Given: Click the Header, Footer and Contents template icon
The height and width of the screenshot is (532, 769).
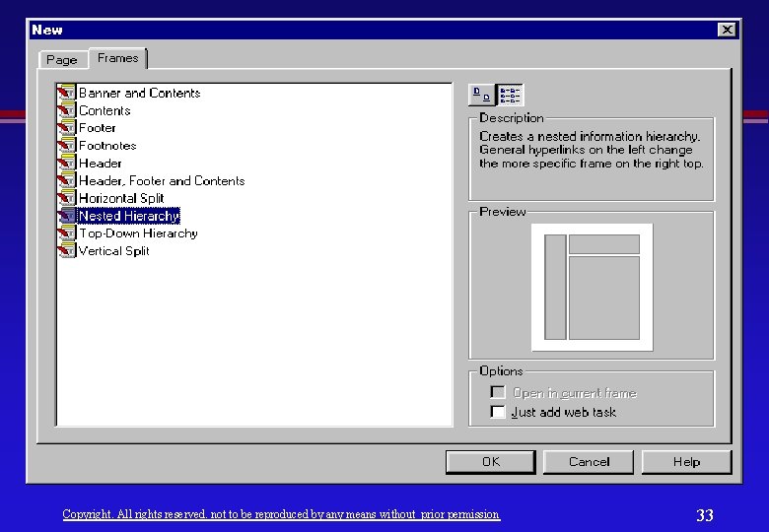Looking at the screenshot, I should [x=67, y=180].
